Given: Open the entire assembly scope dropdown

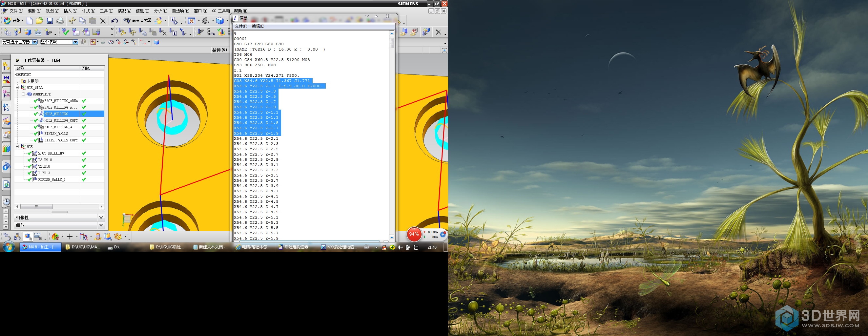Looking at the screenshot, I should click(75, 42).
